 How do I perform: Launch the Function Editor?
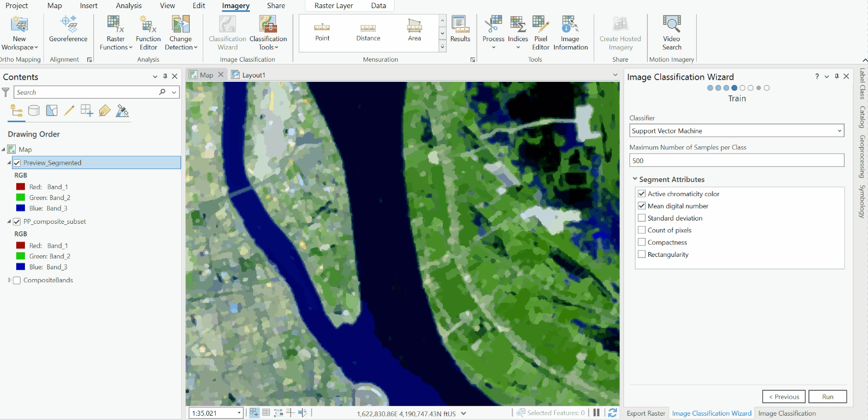[148, 34]
